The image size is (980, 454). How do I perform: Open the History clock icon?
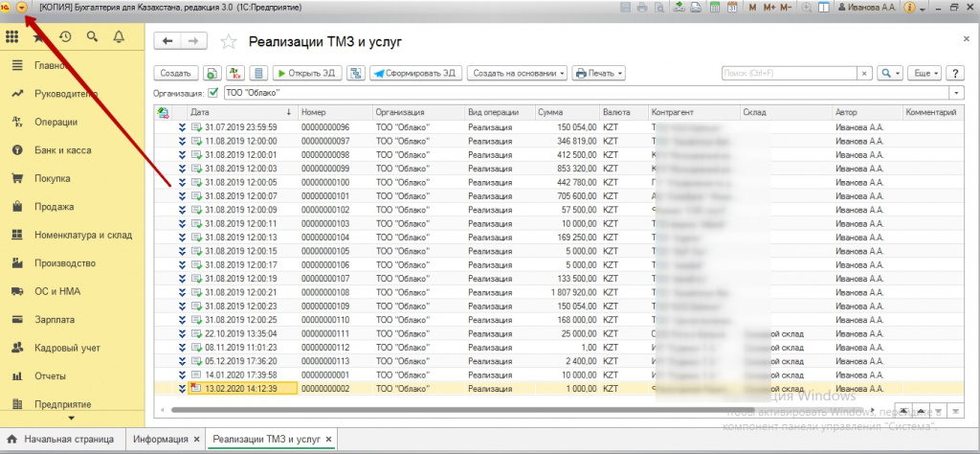click(65, 37)
